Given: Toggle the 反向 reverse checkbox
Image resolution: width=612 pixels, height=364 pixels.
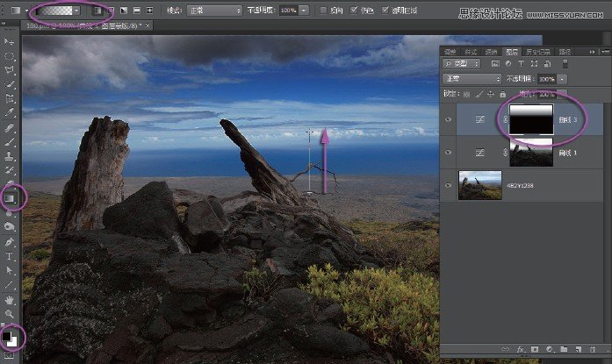Looking at the screenshot, I should click(323, 11).
